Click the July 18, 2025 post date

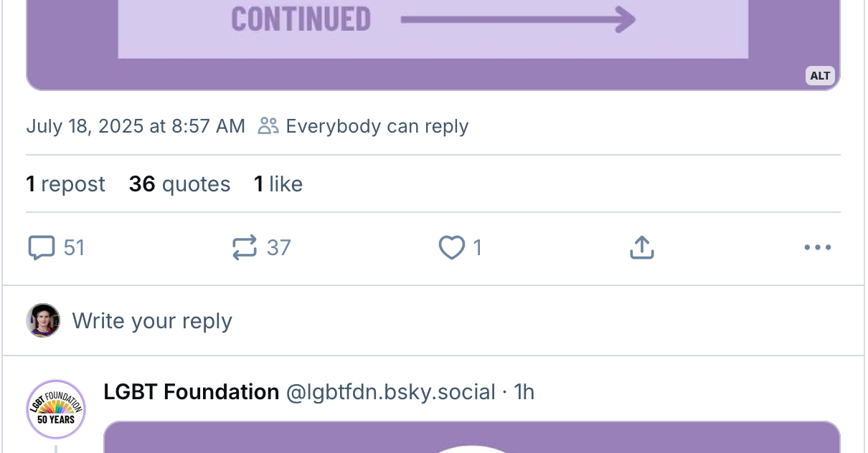click(136, 126)
